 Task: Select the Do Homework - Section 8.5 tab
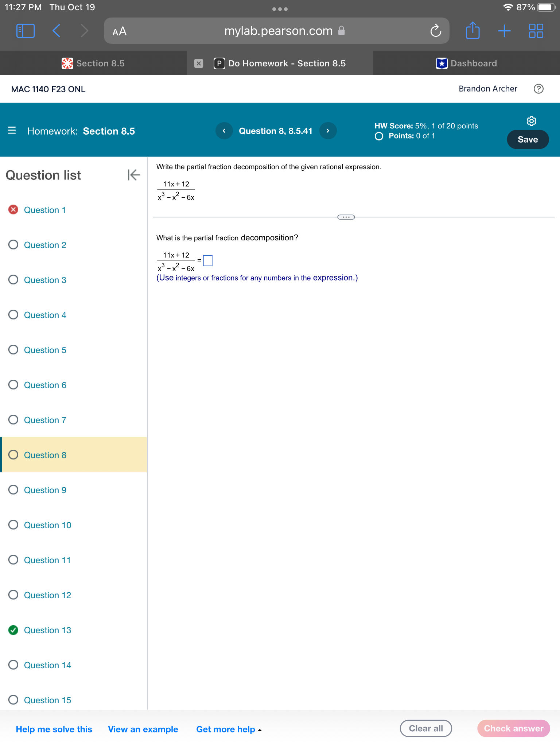[x=280, y=63]
